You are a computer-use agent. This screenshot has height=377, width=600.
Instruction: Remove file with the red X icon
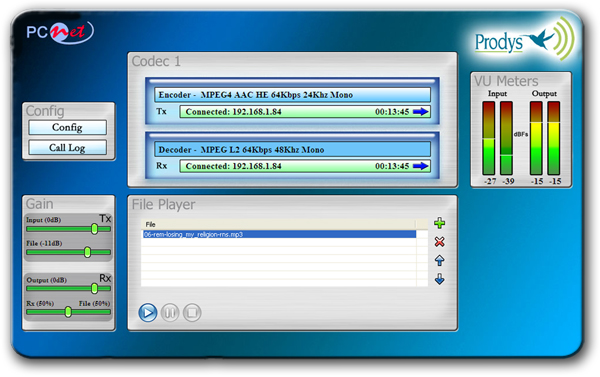coord(440,242)
